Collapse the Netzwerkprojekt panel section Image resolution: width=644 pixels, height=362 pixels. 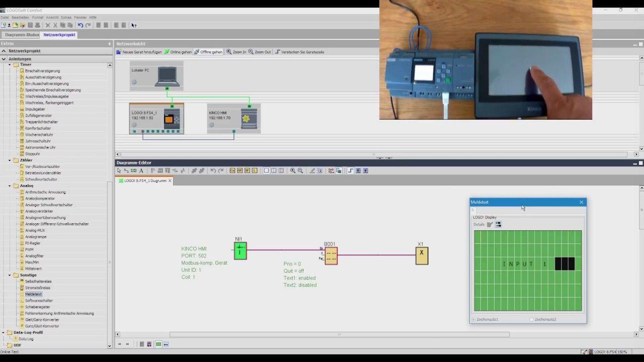(x=4, y=51)
